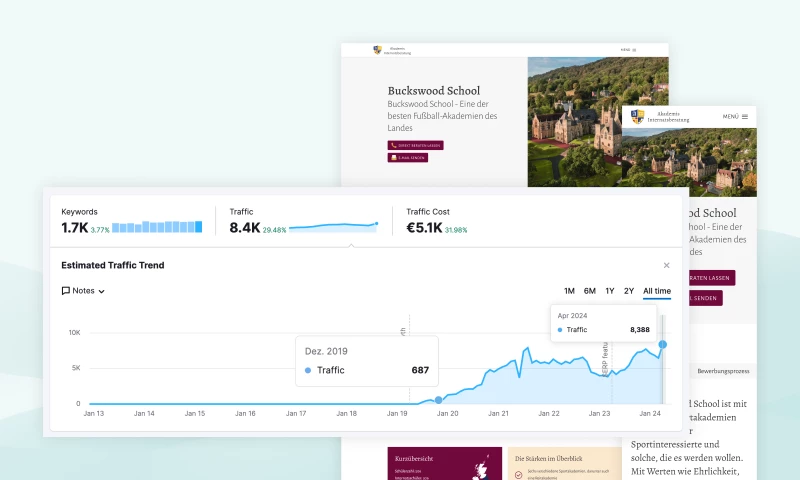Image resolution: width=800 pixels, height=480 pixels.
Task: Click the Jan 22 axis label
Action: [548, 413]
